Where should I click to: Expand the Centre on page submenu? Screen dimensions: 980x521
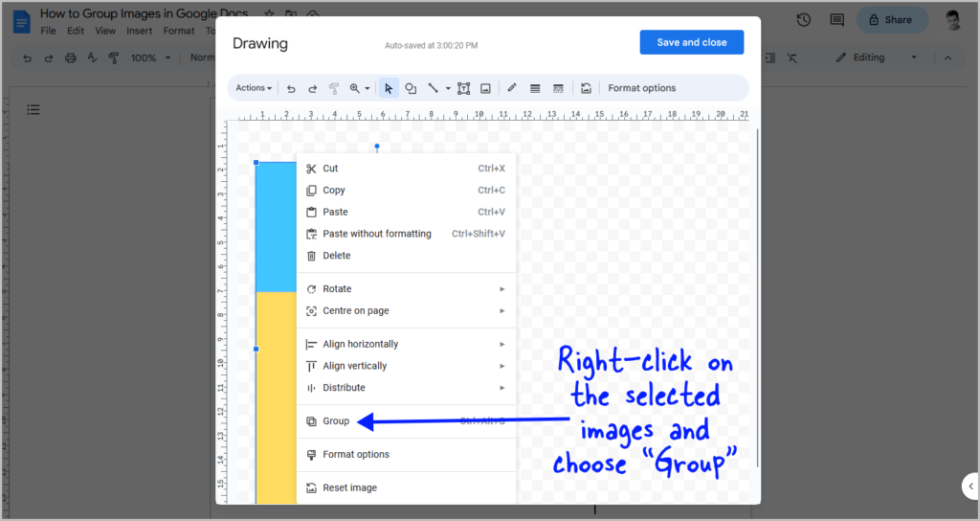click(x=406, y=311)
